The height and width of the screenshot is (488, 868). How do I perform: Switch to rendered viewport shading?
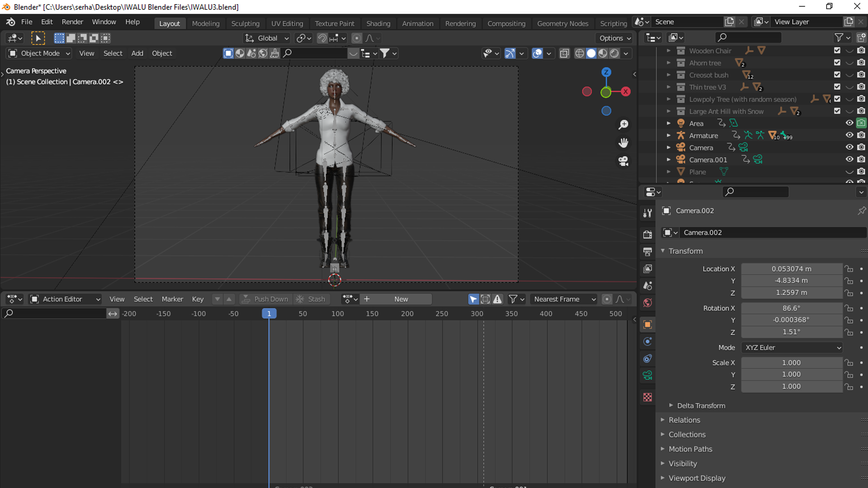(614, 54)
